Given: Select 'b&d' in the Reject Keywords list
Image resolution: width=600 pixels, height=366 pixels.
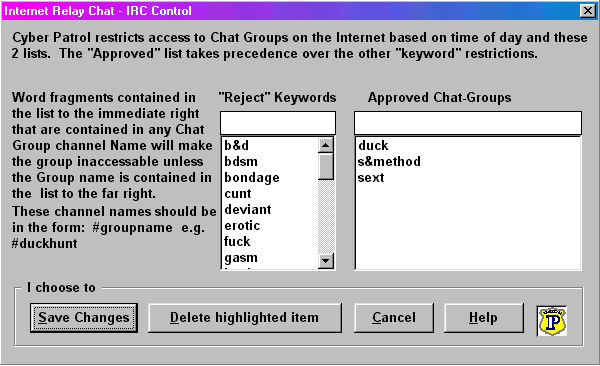Looking at the screenshot, I should [270, 145].
